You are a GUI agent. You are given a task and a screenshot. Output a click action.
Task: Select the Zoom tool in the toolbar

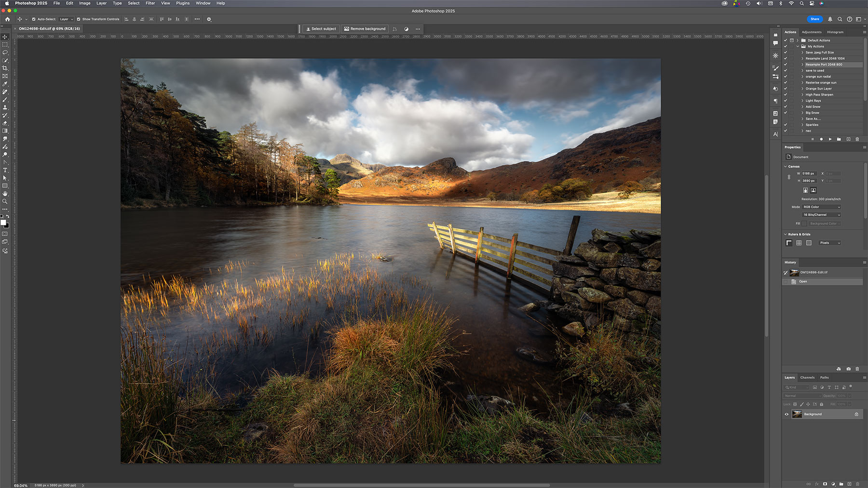tap(5, 201)
